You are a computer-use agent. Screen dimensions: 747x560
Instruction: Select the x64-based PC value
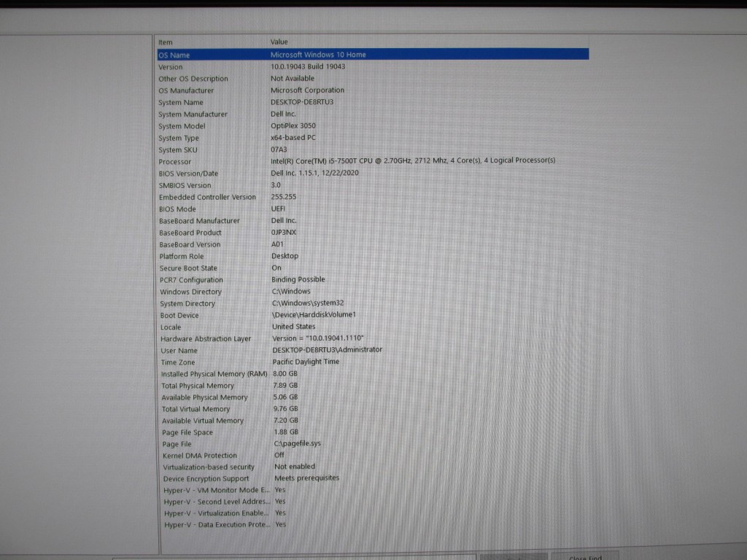pyautogui.click(x=293, y=138)
